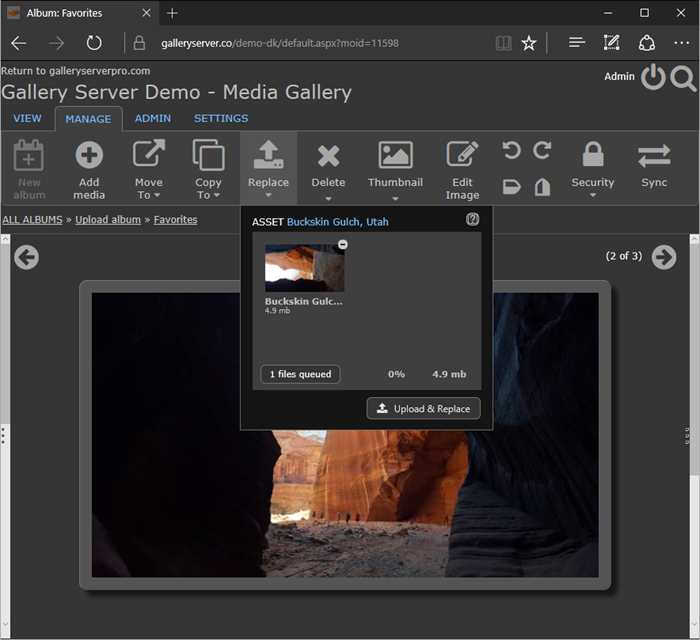Expand the Move To dropdown arrow
Screen dimensions: 700x640
coord(157,195)
